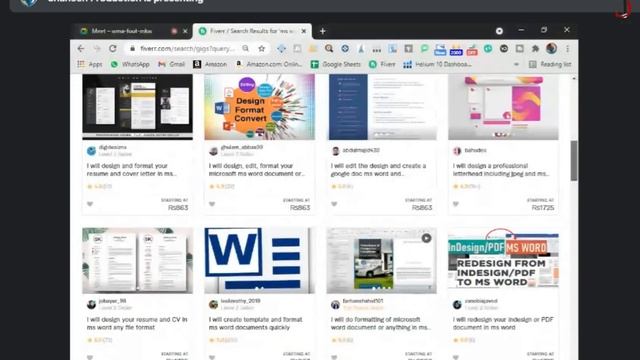Open 'I will design your resume and CV' gig

[137, 323]
